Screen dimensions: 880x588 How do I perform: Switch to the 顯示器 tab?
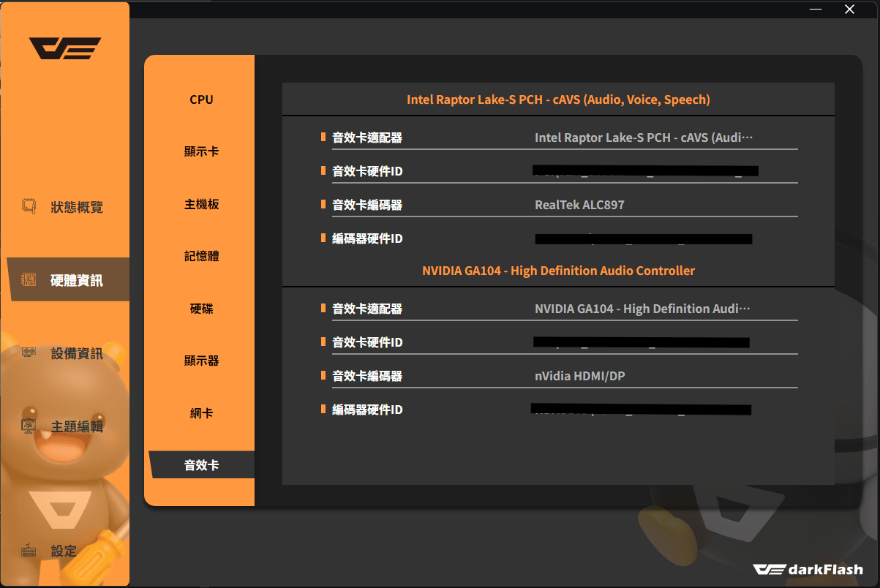201,361
